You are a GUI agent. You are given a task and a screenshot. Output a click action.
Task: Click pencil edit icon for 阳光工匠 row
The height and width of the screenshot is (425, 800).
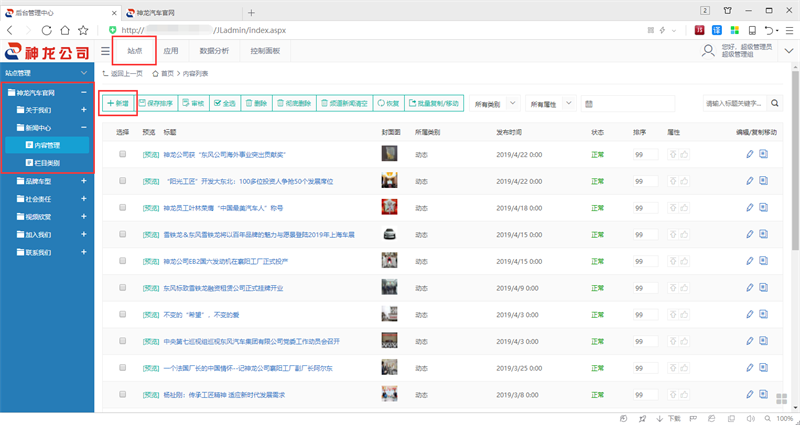[749, 181]
